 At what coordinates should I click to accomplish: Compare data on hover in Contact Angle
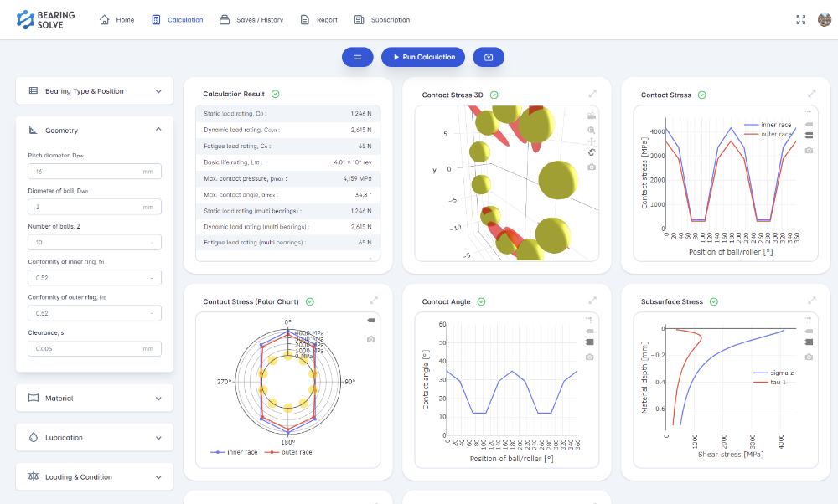tap(589, 342)
